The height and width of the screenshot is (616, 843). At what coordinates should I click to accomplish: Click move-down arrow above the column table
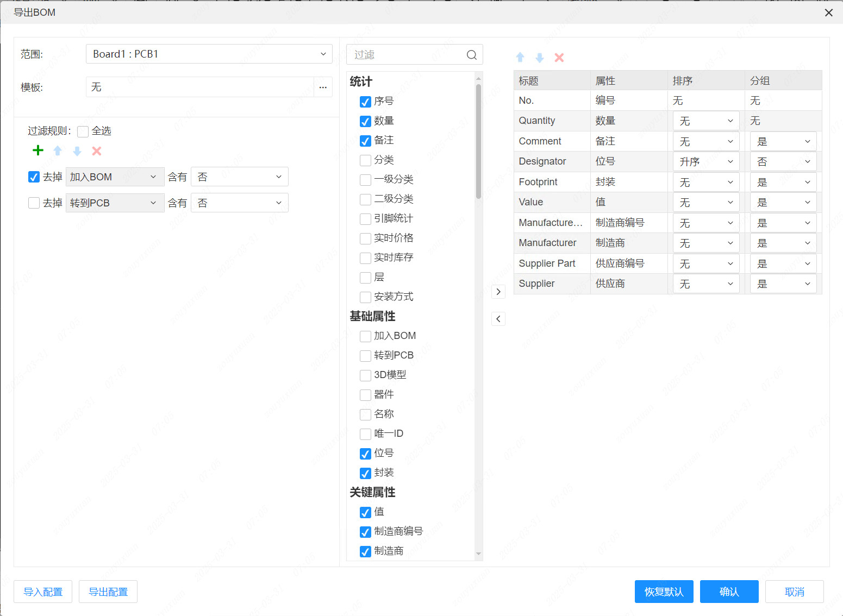click(x=540, y=58)
